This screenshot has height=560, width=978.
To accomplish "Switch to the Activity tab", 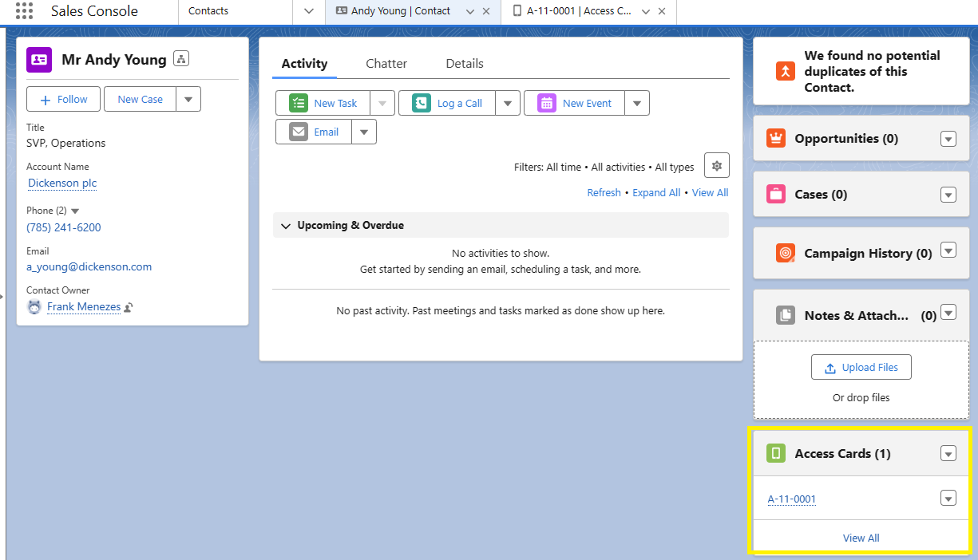I will click(x=304, y=64).
